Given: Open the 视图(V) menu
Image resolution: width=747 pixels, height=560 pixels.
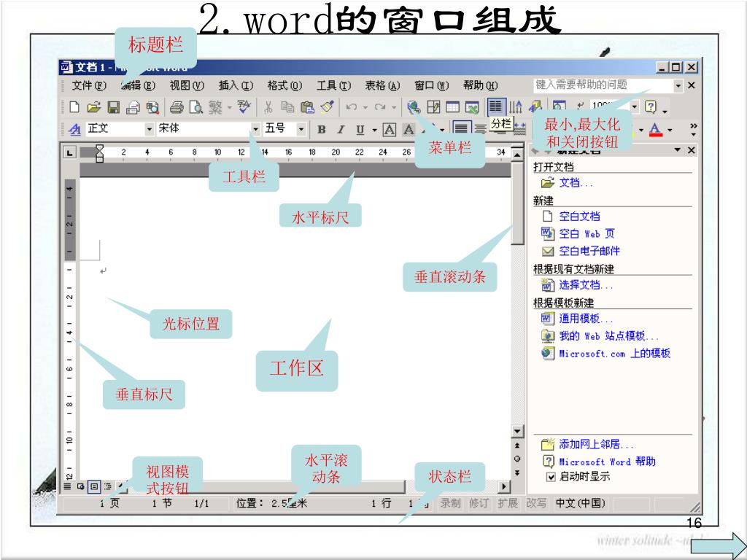Looking at the screenshot, I should [187, 85].
